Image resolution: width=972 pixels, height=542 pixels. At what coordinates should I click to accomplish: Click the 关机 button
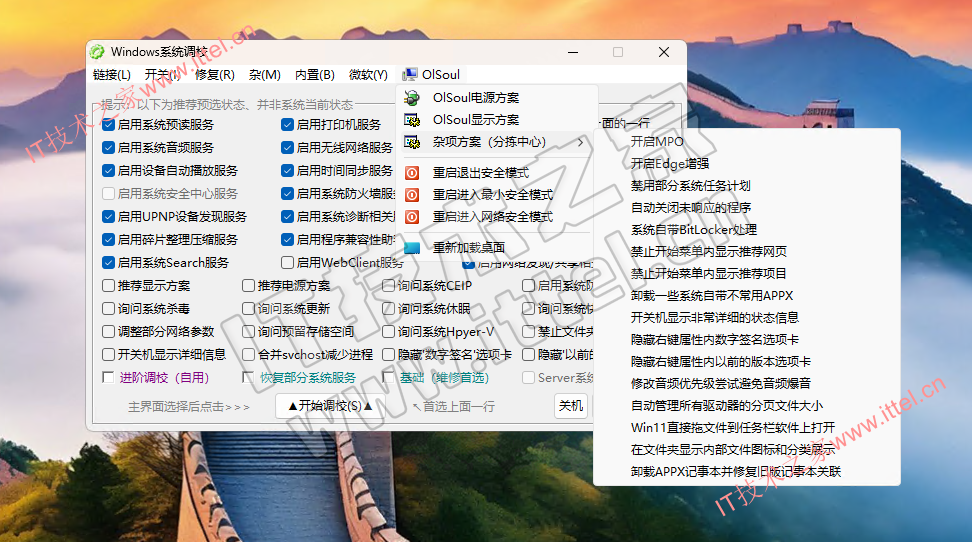(x=570, y=406)
